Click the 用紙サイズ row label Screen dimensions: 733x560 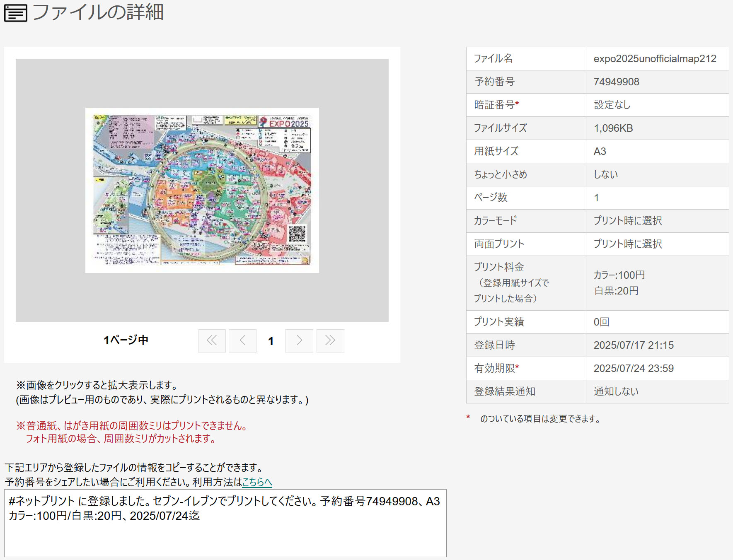click(x=496, y=151)
